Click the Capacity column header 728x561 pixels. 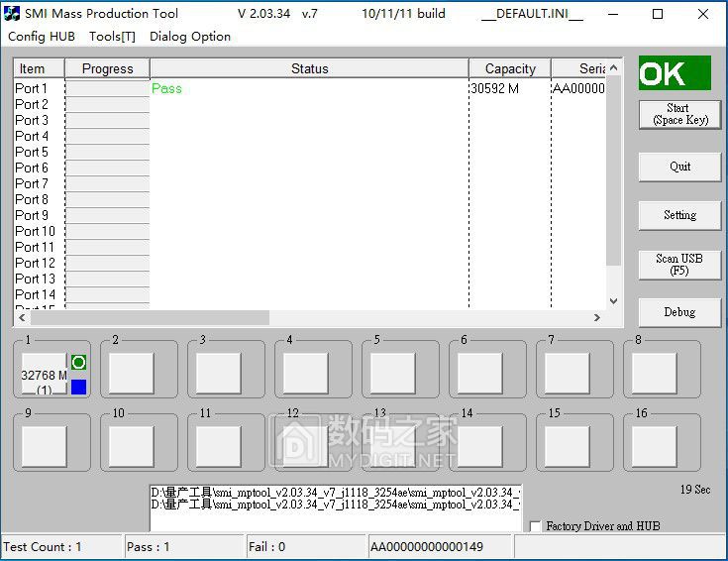[510, 68]
